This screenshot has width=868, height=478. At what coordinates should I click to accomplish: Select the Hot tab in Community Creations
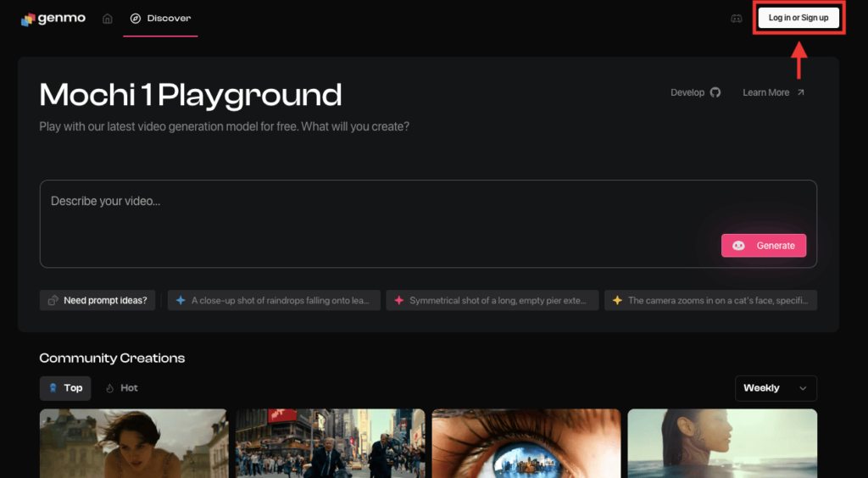pyautogui.click(x=122, y=388)
